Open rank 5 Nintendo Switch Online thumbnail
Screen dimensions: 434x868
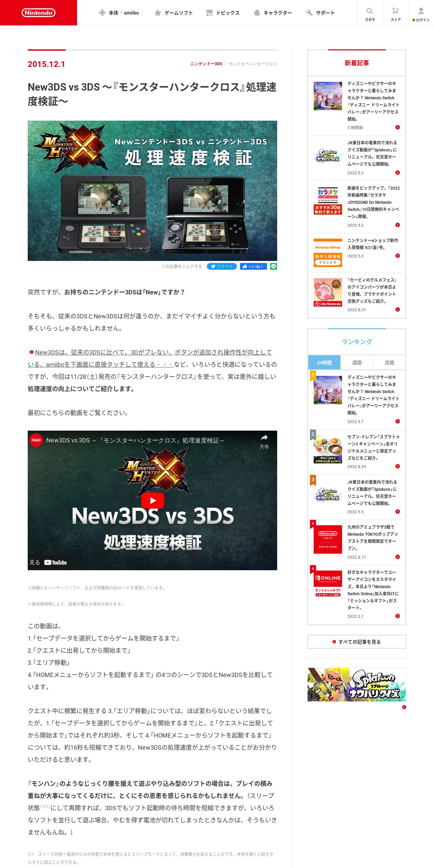[328, 585]
